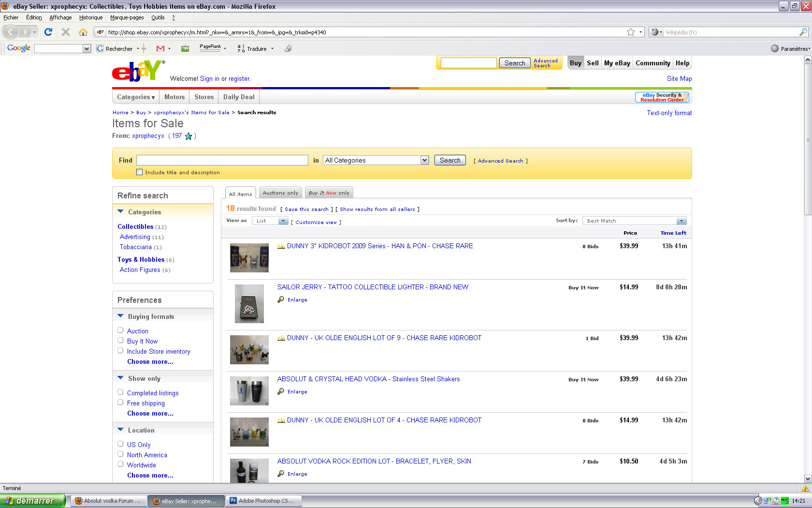
Task: Check the North America location checkbox
Action: (120, 454)
